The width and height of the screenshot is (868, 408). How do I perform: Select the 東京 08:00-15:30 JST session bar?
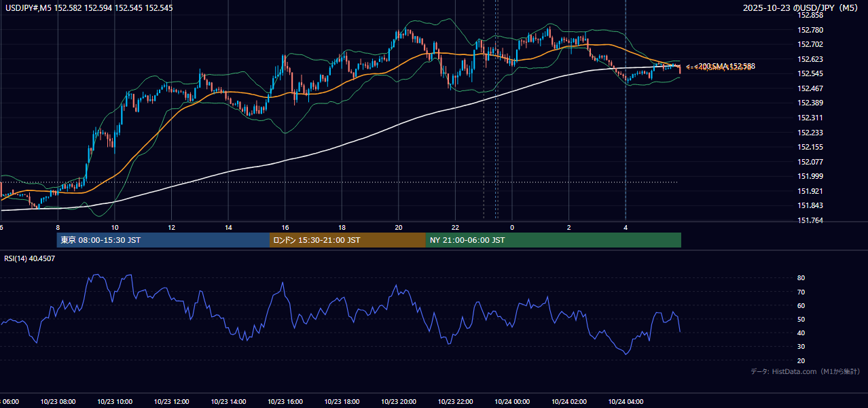(163, 240)
